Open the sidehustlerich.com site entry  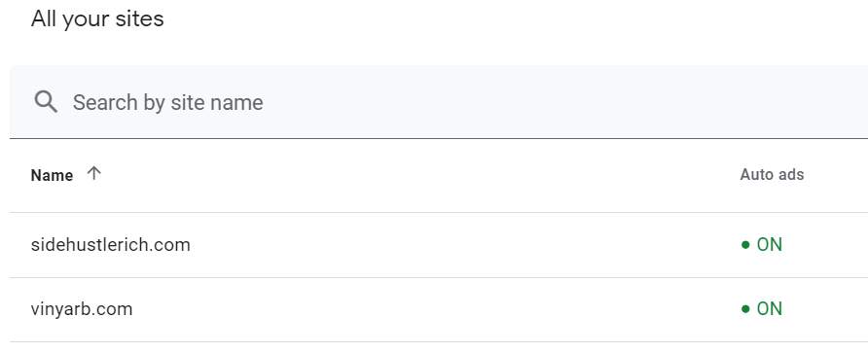coord(111,244)
